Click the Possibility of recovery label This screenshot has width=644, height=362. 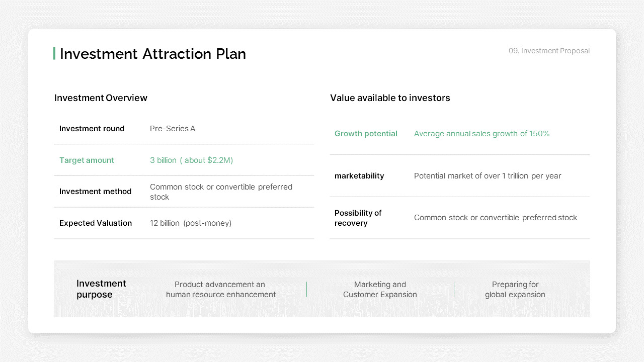tap(358, 218)
